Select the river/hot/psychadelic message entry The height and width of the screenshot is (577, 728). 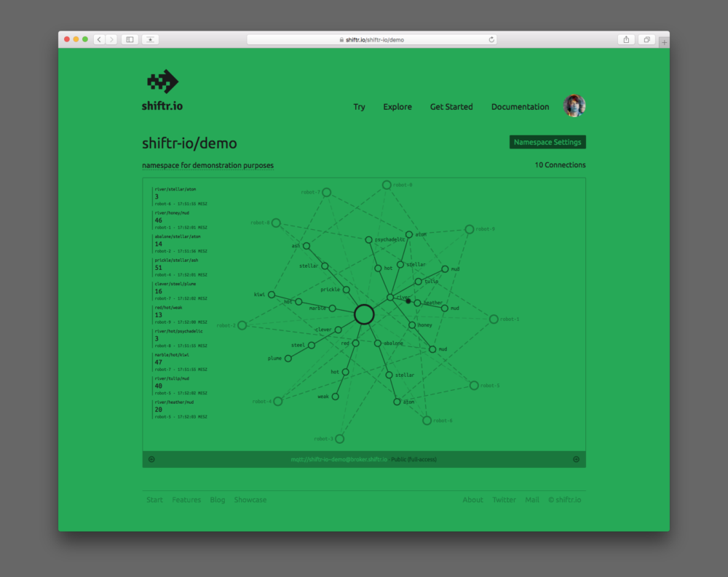pos(181,338)
